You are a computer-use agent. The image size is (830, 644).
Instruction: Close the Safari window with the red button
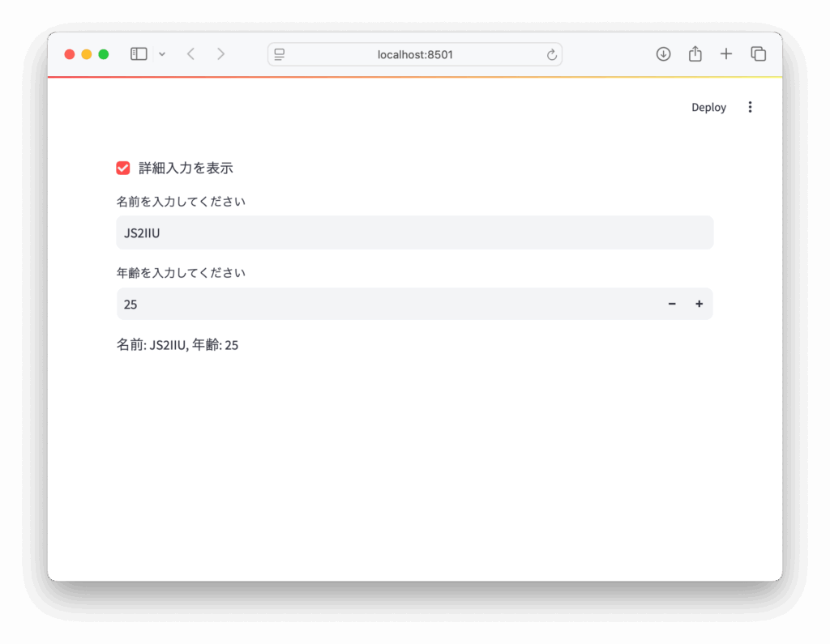[x=70, y=54]
